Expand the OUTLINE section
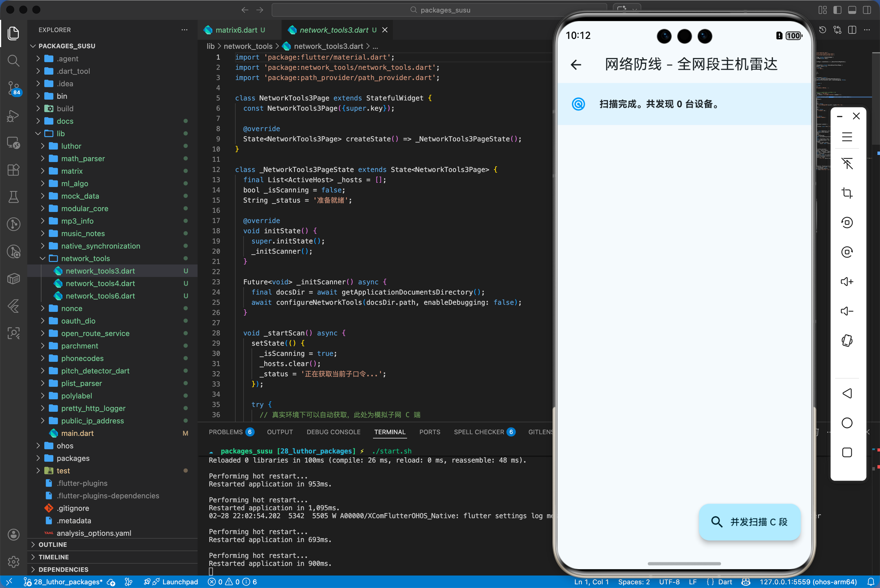This screenshot has height=588, width=880. tap(53, 545)
